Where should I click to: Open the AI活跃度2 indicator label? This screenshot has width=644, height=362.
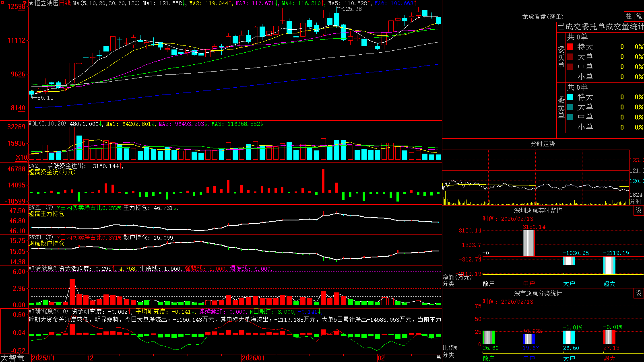tap(43, 268)
